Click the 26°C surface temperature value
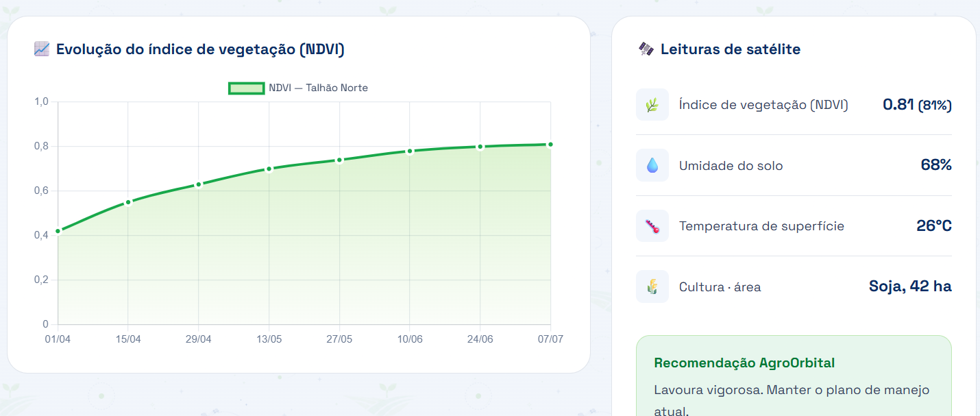 pos(934,226)
